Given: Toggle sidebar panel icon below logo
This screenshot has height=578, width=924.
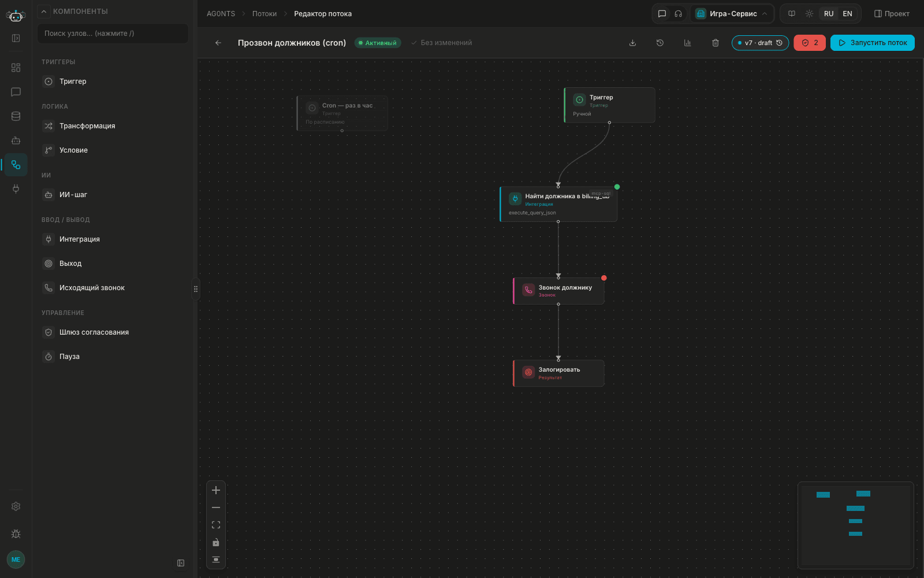Looking at the screenshot, I should pyautogui.click(x=16, y=38).
